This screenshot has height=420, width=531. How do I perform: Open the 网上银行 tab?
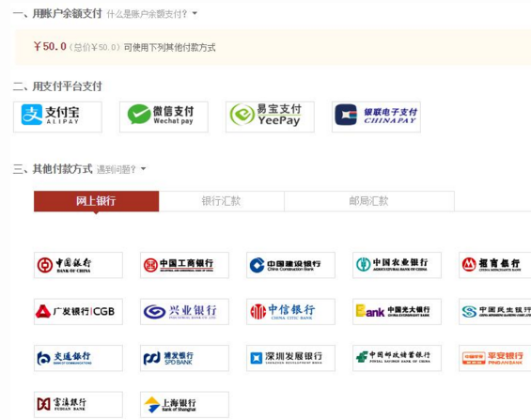[96, 201]
